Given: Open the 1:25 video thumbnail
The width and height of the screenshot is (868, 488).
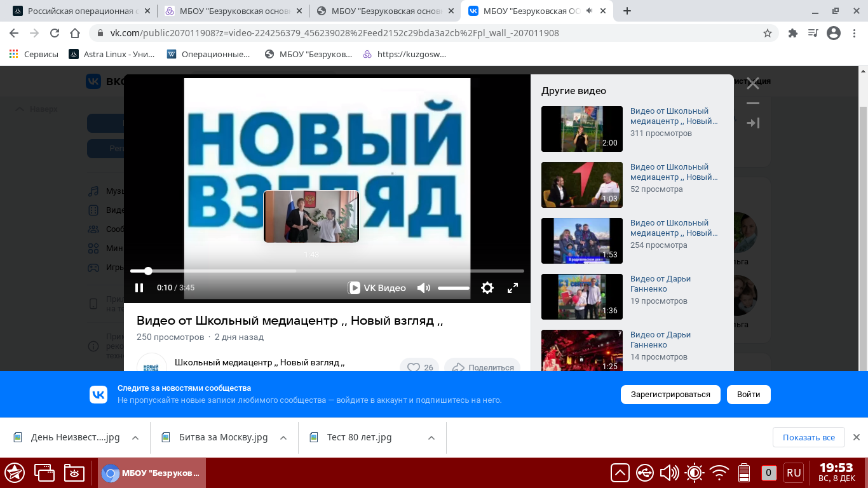Looking at the screenshot, I should click(582, 350).
